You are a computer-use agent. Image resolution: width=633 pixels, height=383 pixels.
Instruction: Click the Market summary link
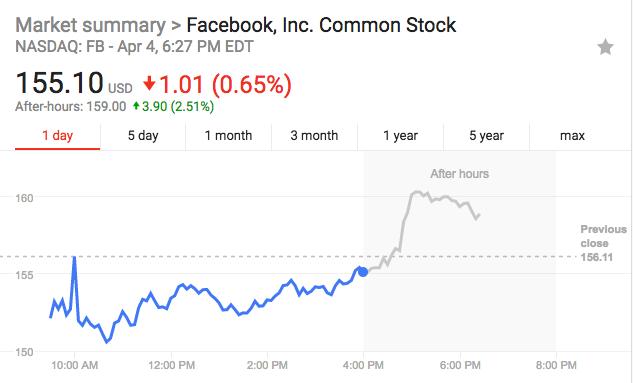tap(90, 25)
